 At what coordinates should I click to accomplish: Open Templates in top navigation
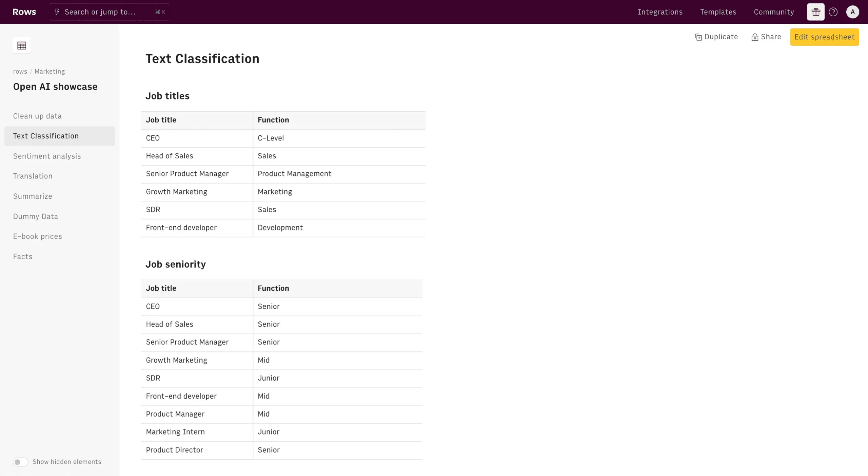[x=718, y=12]
